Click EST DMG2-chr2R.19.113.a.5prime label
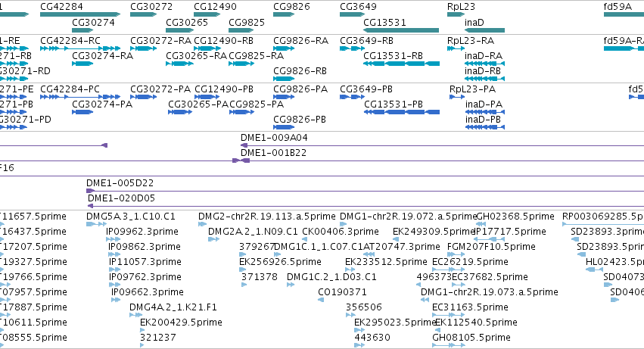The image size is (644, 349). point(267,217)
